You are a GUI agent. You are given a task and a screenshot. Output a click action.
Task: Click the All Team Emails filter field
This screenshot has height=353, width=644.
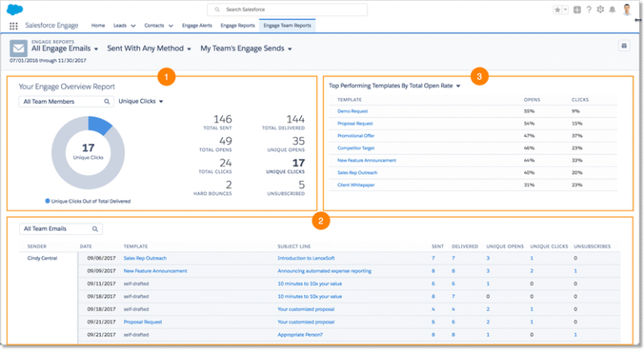click(60, 229)
